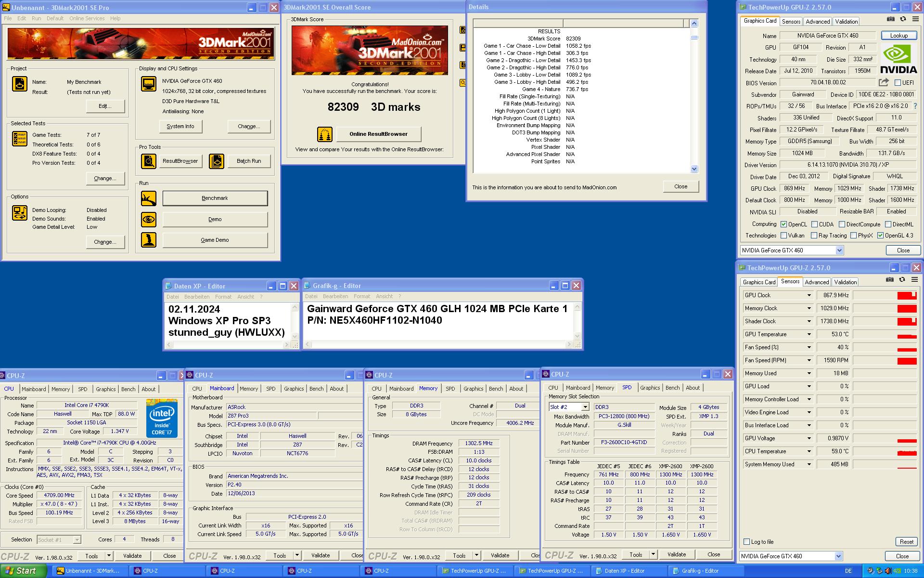Toggle the DirectCompute checkbox
This screenshot has height=578, width=924.
tap(842, 224)
